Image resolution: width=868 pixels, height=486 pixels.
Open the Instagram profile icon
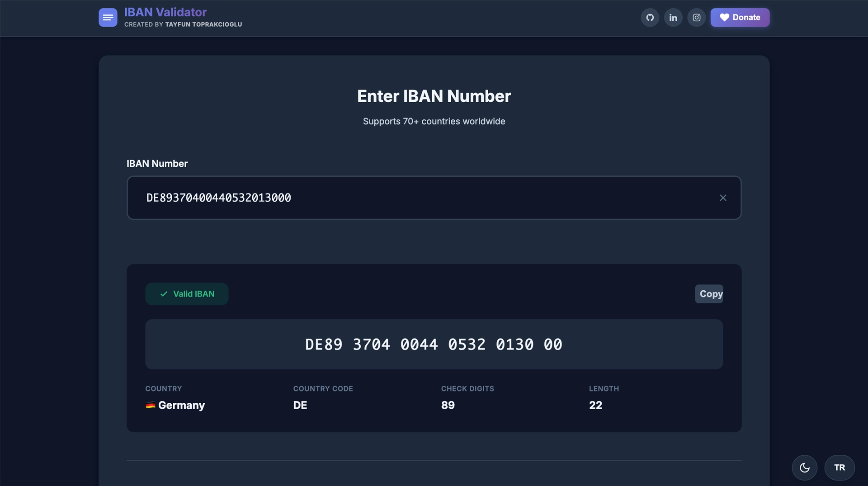[x=696, y=18]
